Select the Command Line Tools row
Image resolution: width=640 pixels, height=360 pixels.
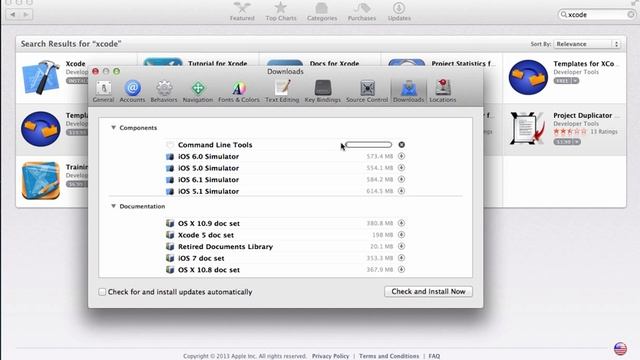pos(286,144)
